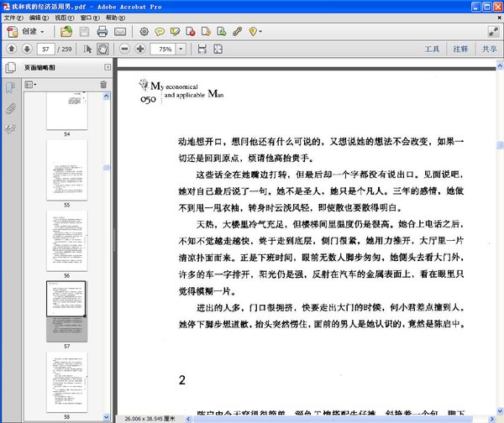Zoom out with the minus button
The image size is (504, 423).
tap(124, 49)
